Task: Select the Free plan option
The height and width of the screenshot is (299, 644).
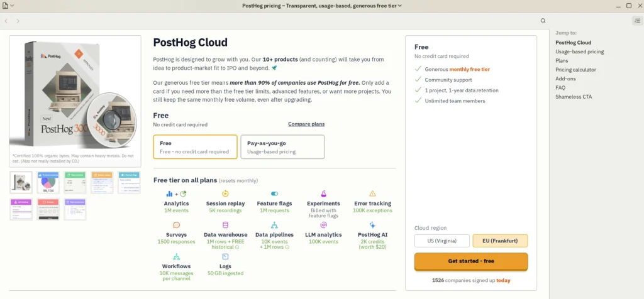Action: pyautogui.click(x=196, y=147)
